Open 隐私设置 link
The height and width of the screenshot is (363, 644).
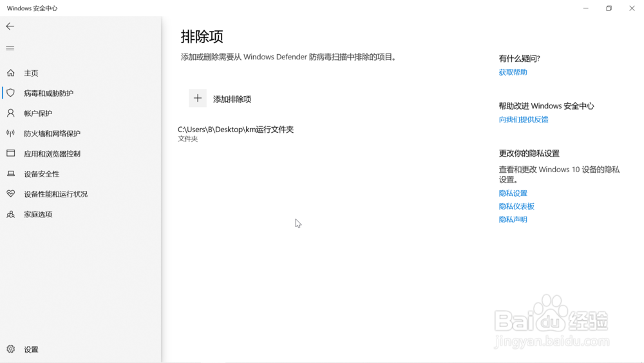[x=513, y=193]
